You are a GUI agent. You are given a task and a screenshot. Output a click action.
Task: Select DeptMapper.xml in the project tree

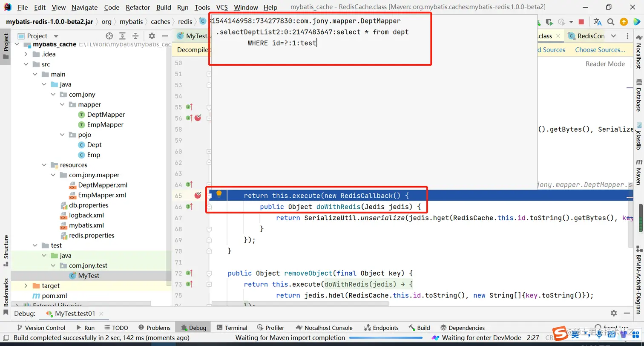point(103,185)
